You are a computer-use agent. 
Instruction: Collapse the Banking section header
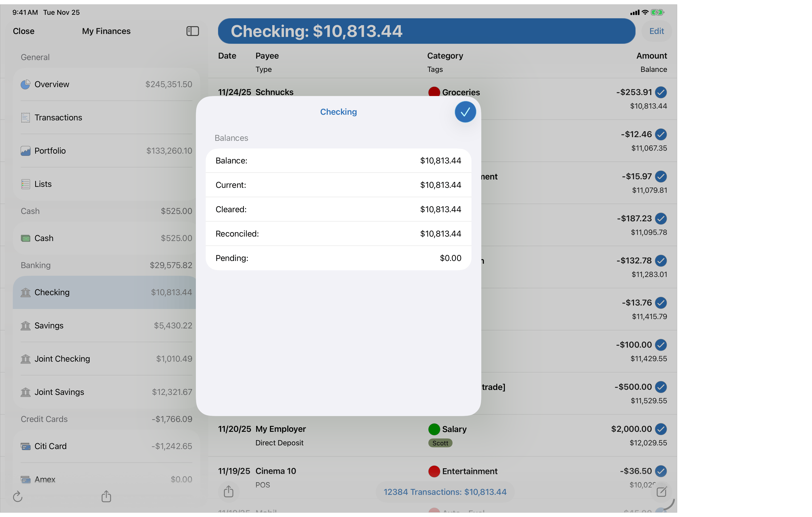pos(35,265)
